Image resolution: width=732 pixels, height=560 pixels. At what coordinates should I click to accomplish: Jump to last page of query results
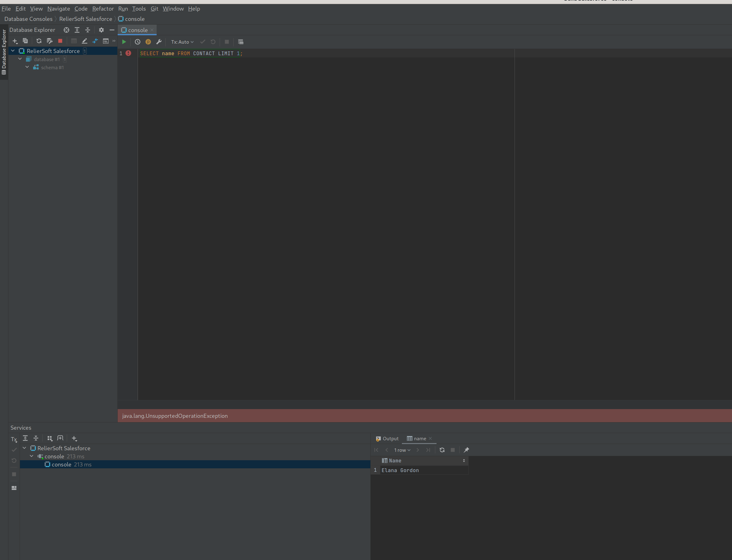[x=428, y=450]
